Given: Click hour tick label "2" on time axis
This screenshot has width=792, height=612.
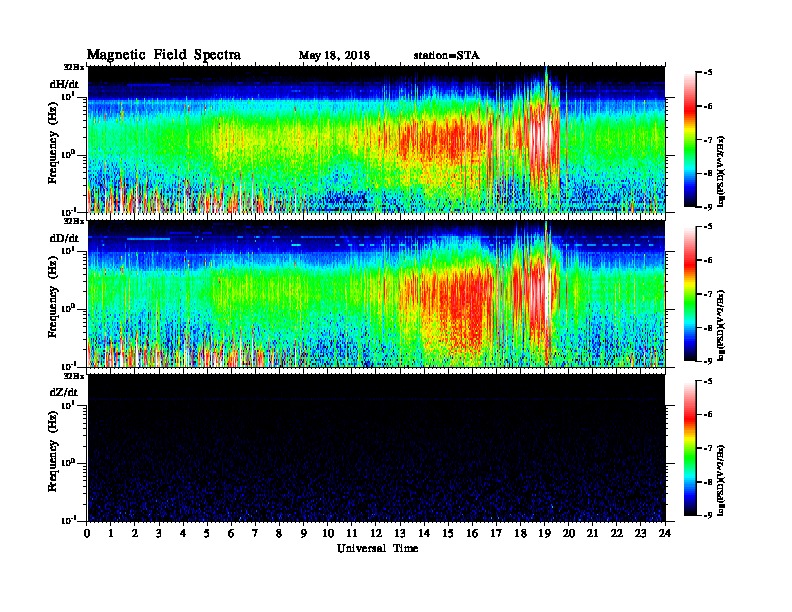Looking at the screenshot, I should (135, 533).
